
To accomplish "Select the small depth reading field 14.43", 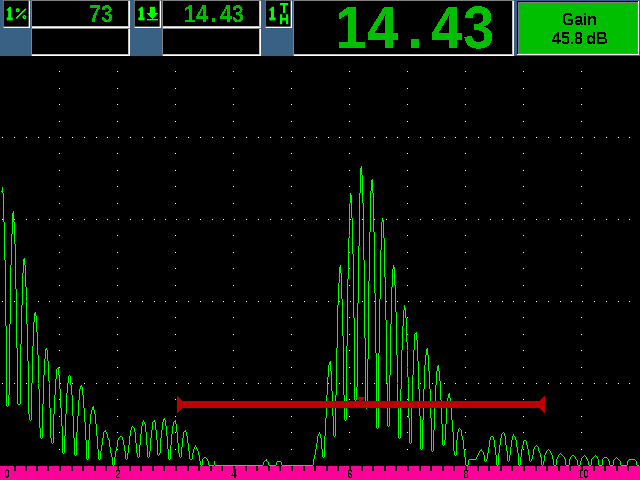I will (x=211, y=14).
